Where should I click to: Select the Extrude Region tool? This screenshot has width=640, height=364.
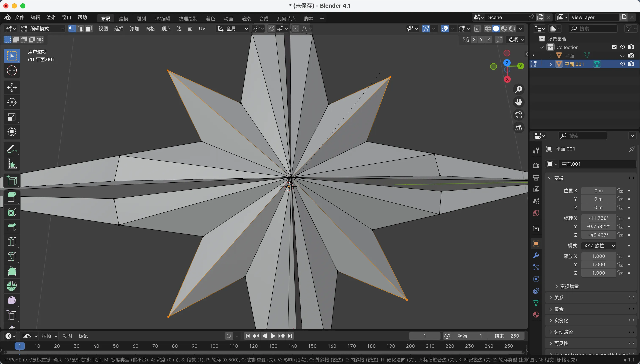tap(12, 197)
